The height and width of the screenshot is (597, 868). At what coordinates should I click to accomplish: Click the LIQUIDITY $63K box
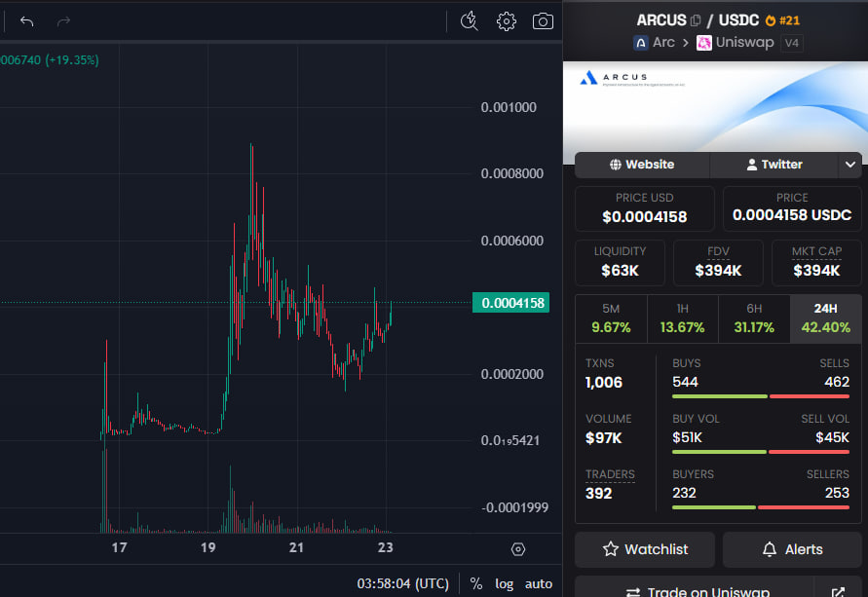point(620,263)
